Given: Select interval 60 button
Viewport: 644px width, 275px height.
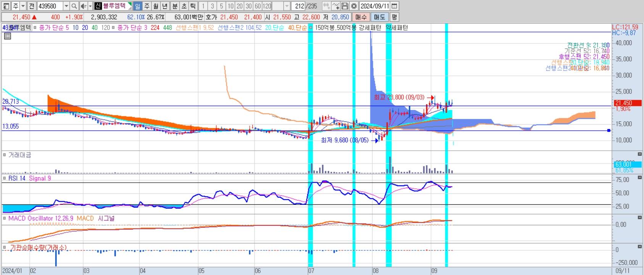Looking at the screenshot, I should click(258, 6).
